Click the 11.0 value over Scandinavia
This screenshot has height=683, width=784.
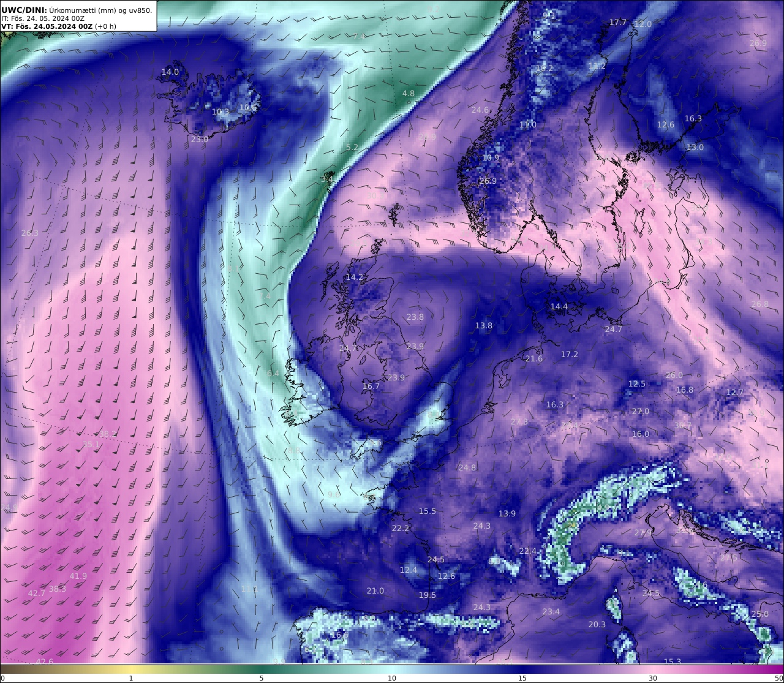[x=527, y=124]
